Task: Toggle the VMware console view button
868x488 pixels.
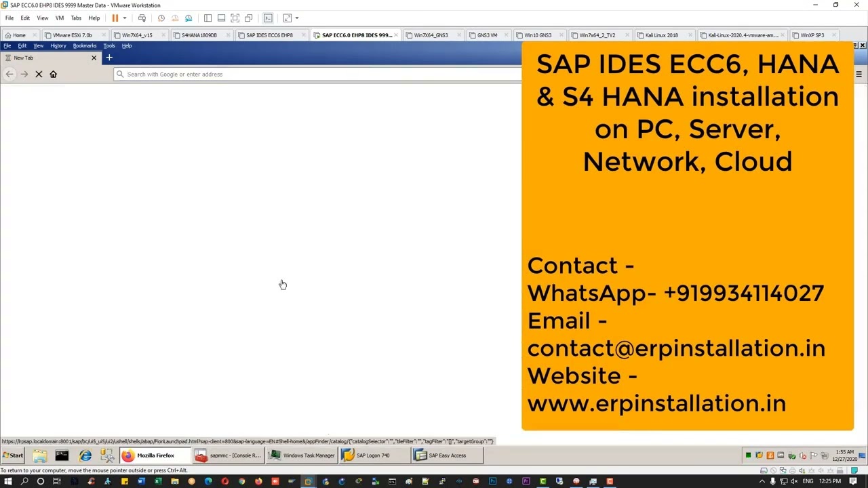Action: (268, 18)
